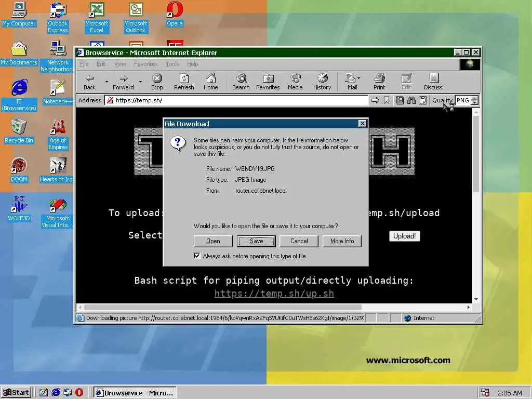Click the More Info button
This screenshot has height=399, width=532.
click(342, 241)
